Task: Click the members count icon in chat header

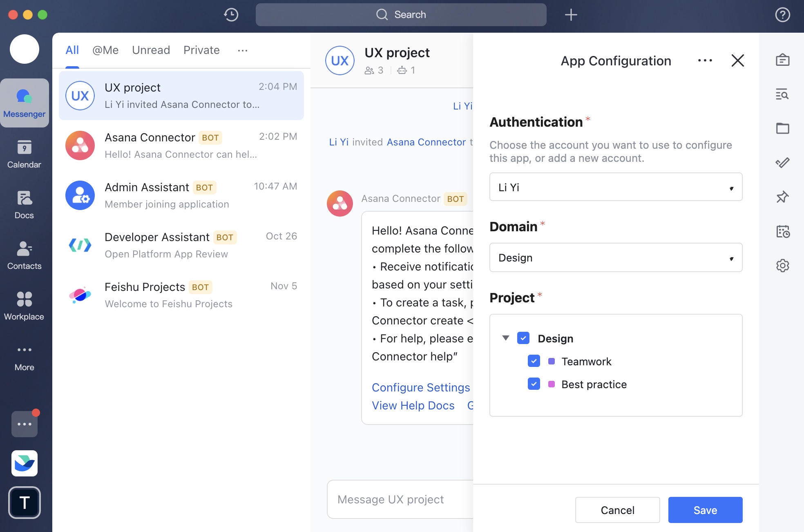Action: [x=369, y=70]
